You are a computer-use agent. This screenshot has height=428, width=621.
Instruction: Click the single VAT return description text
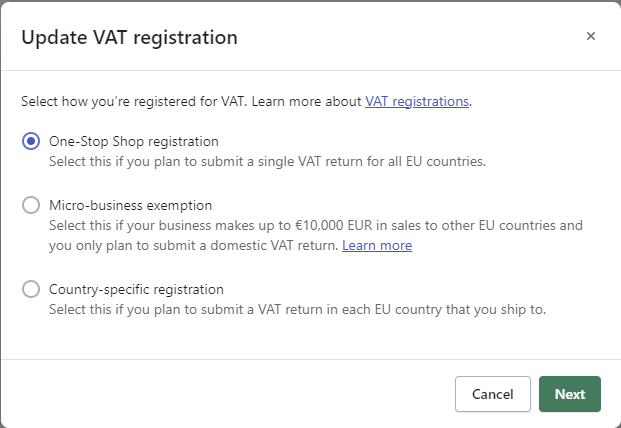267,161
